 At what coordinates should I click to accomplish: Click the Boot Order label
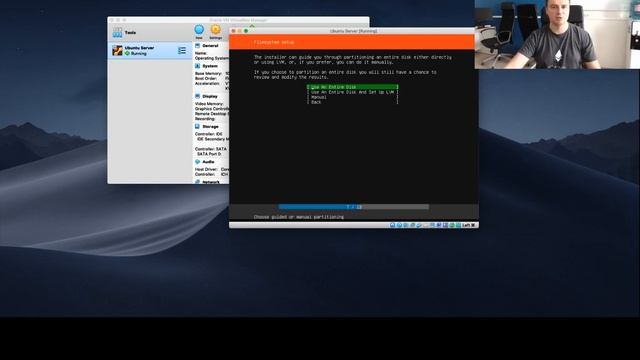pyautogui.click(x=207, y=78)
